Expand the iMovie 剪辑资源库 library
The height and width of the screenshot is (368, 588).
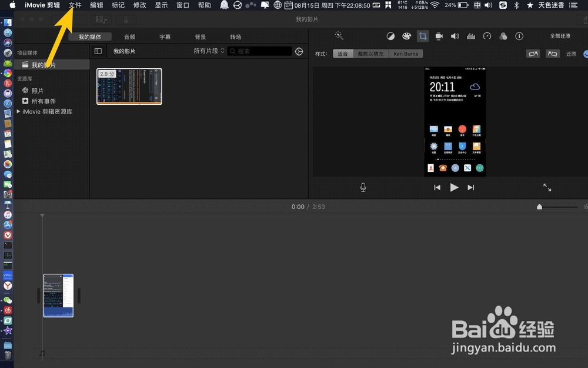coord(18,111)
